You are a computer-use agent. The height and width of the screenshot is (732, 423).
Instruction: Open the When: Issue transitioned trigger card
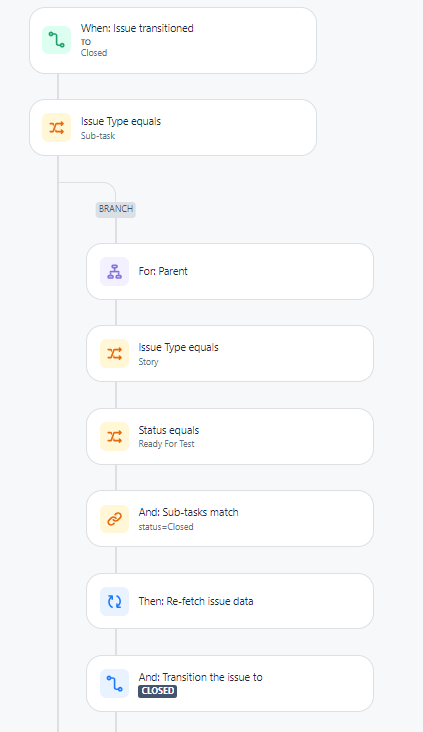[x=173, y=41]
